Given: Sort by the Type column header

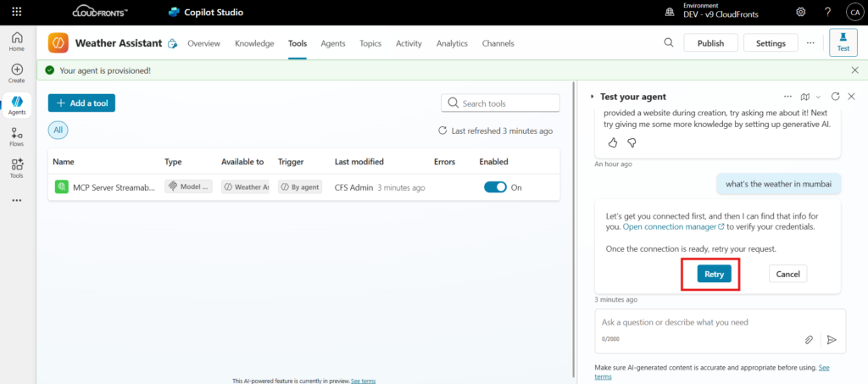Looking at the screenshot, I should point(173,162).
